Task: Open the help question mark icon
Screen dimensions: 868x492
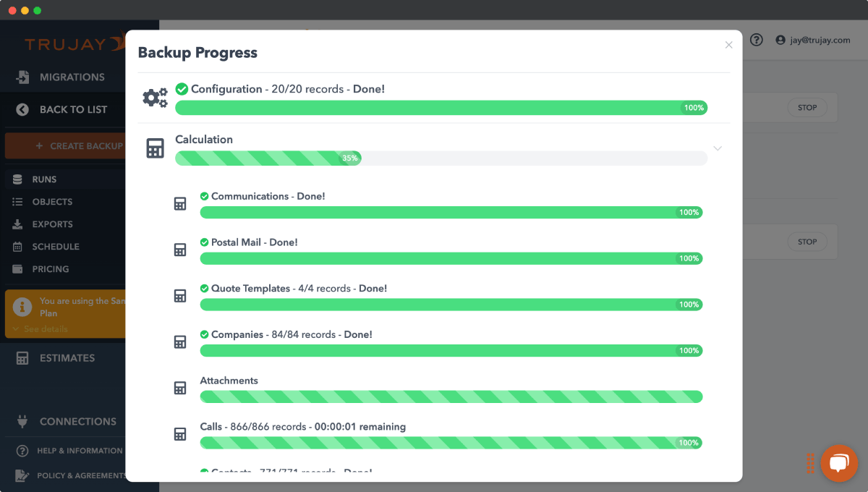Action: [x=757, y=40]
